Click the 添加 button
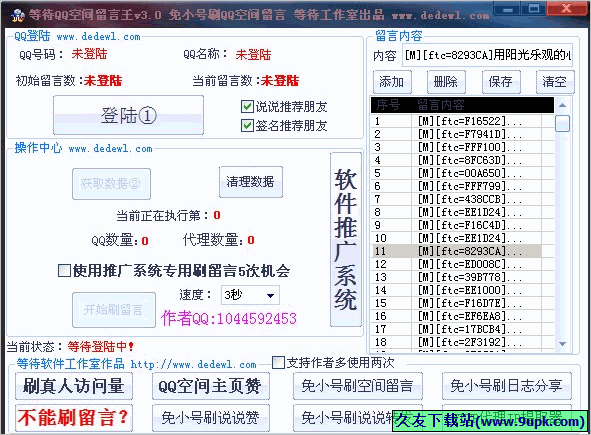 [x=392, y=82]
